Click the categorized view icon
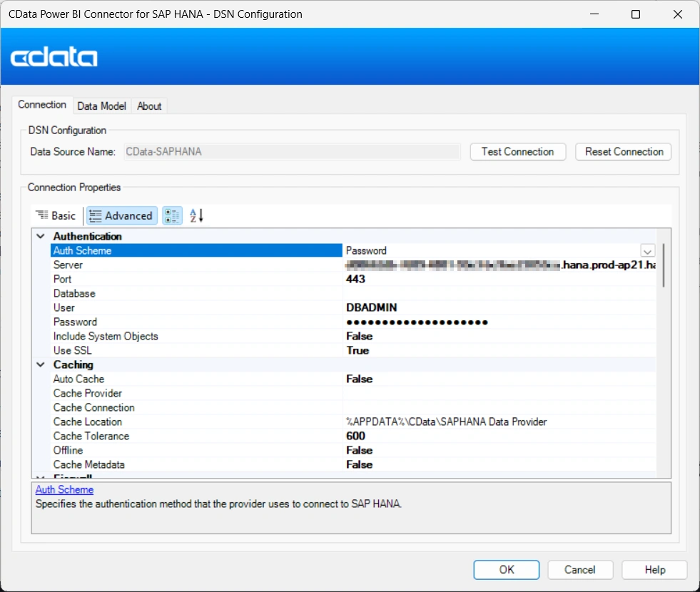700x592 pixels. click(x=172, y=216)
